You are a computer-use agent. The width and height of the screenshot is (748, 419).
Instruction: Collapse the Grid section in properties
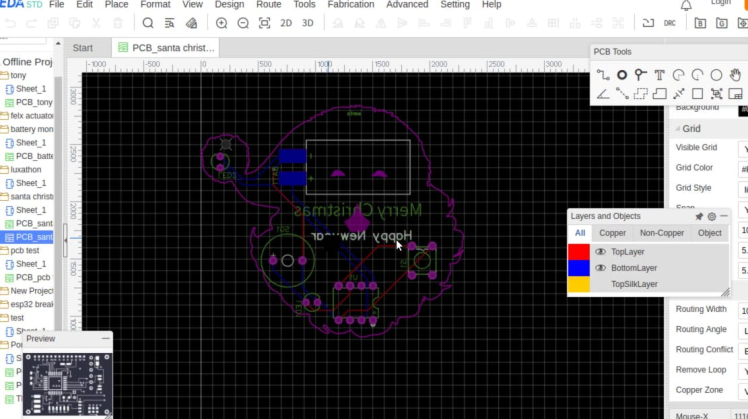676,129
